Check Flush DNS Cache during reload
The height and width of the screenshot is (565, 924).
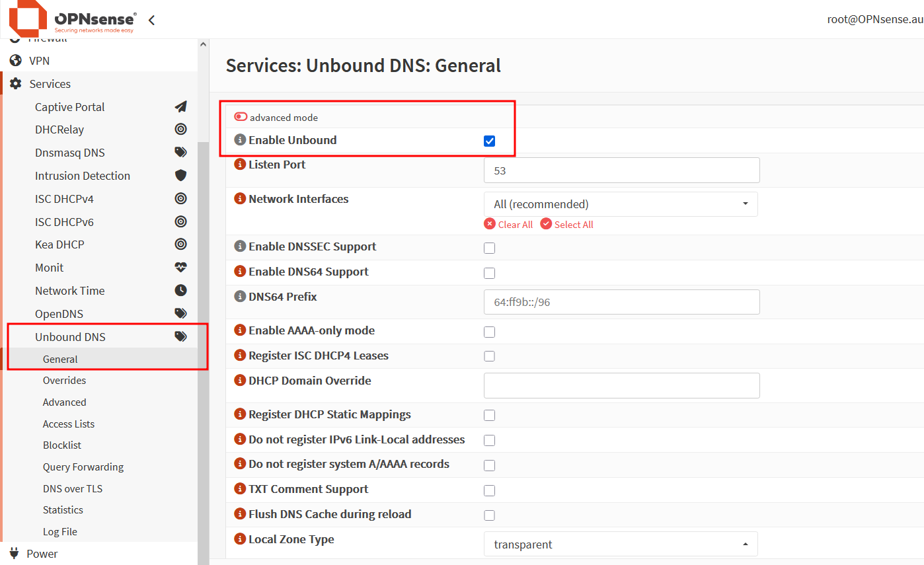click(x=490, y=516)
